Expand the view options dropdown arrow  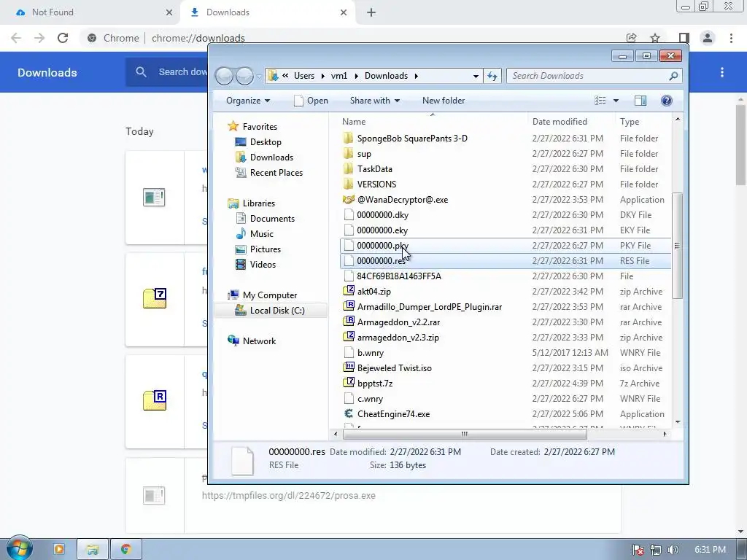point(616,101)
